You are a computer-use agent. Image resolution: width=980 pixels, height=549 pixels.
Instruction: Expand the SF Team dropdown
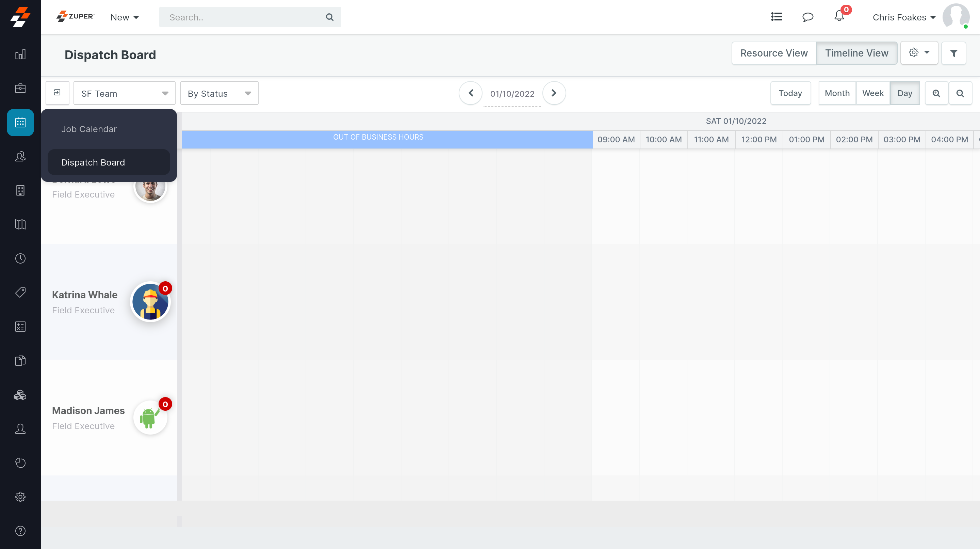(x=124, y=93)
